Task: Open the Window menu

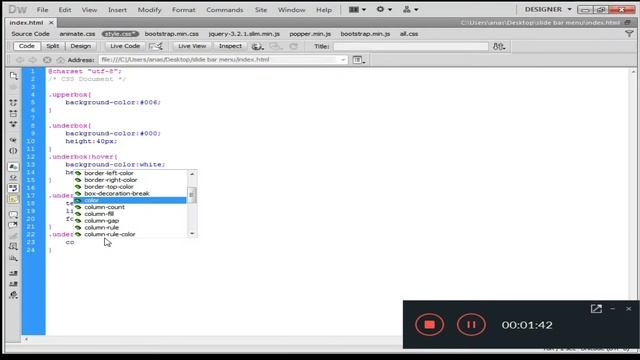Action: point(291,10)
